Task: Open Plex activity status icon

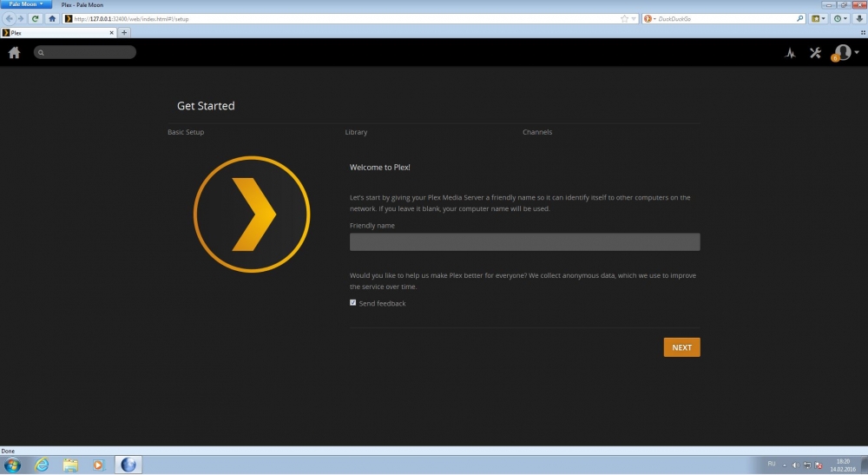Action: (790, 53)
